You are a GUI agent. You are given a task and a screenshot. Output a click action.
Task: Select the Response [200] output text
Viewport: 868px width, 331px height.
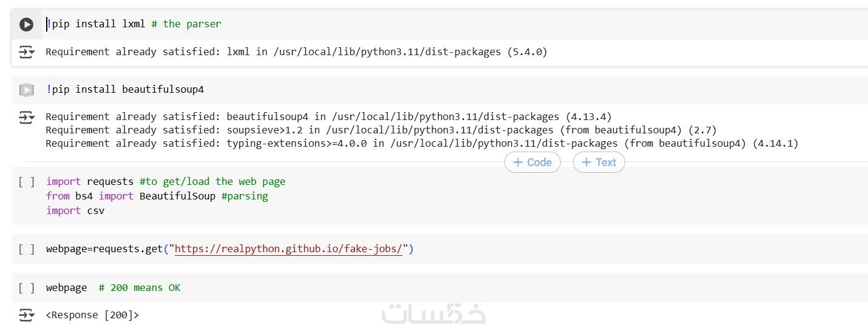tap(92, 315)
